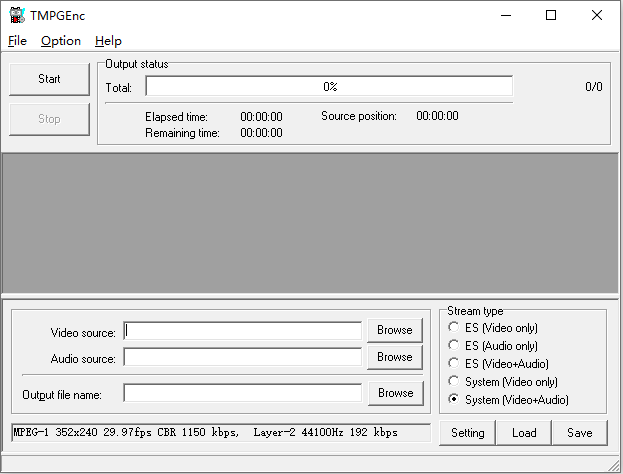This screenshot has height=474, width=623.
Task: Select System (Video+Audio) stream type
Action: 509,399
